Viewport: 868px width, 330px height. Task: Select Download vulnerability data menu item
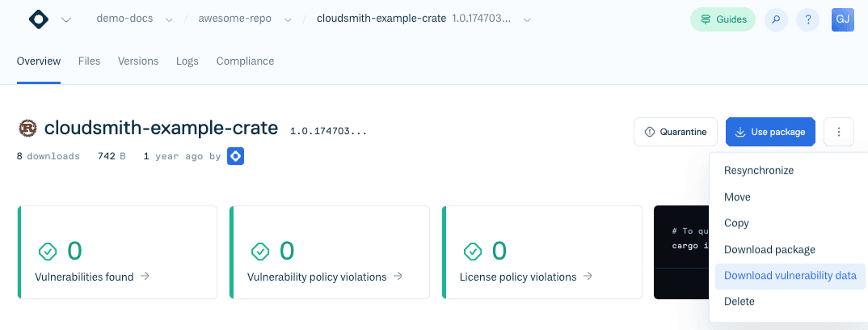click(790, 276)
